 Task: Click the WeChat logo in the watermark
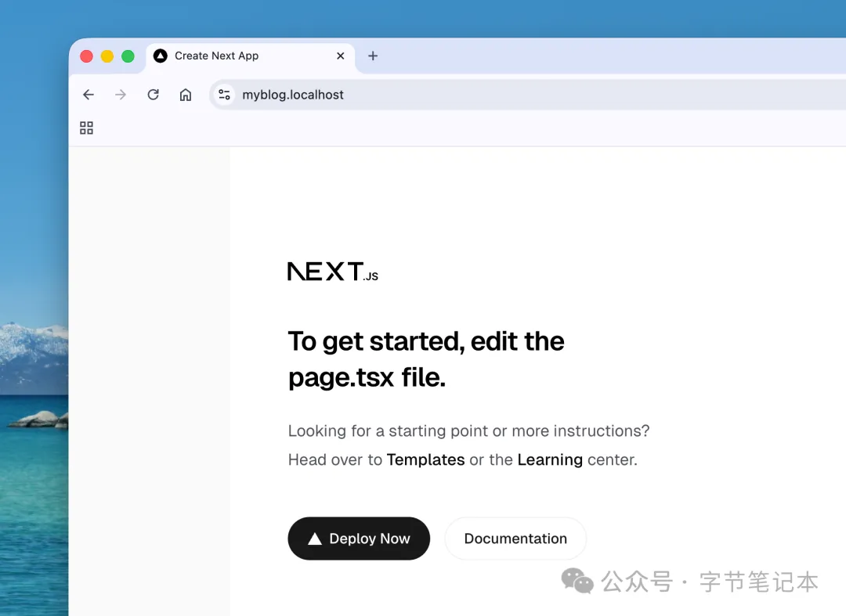577,581
